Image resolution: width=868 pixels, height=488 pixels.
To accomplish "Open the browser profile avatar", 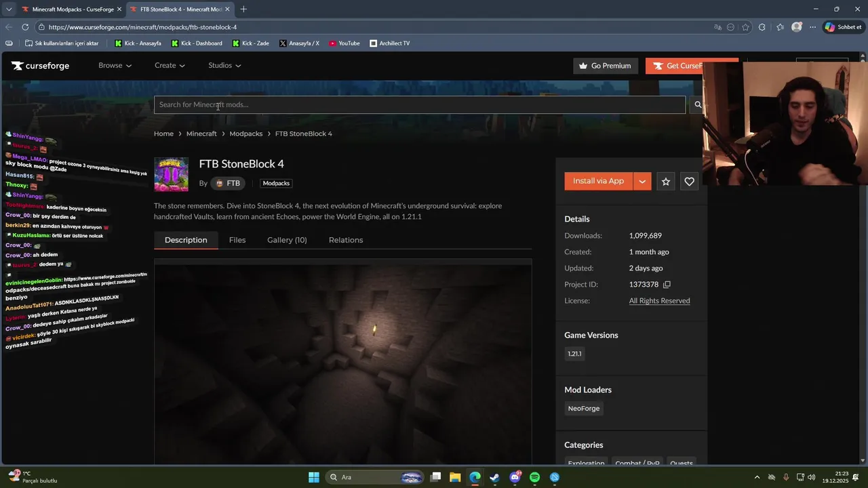I will [x=796, y=27].
